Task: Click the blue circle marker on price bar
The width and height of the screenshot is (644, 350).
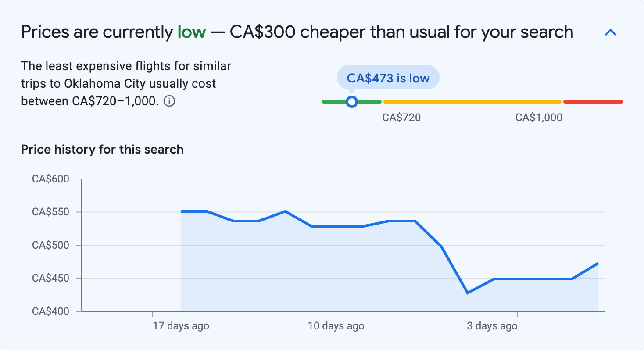Action: click(351, 102)
